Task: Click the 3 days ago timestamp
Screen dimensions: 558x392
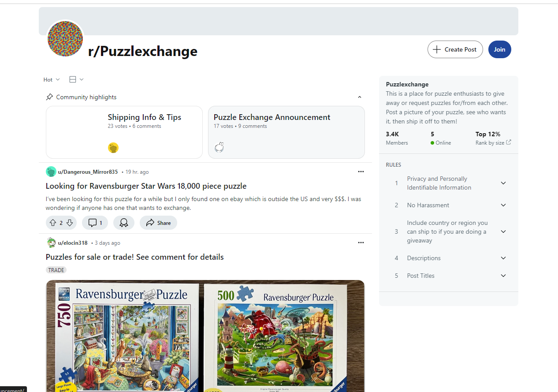Action: coord(108,243)
